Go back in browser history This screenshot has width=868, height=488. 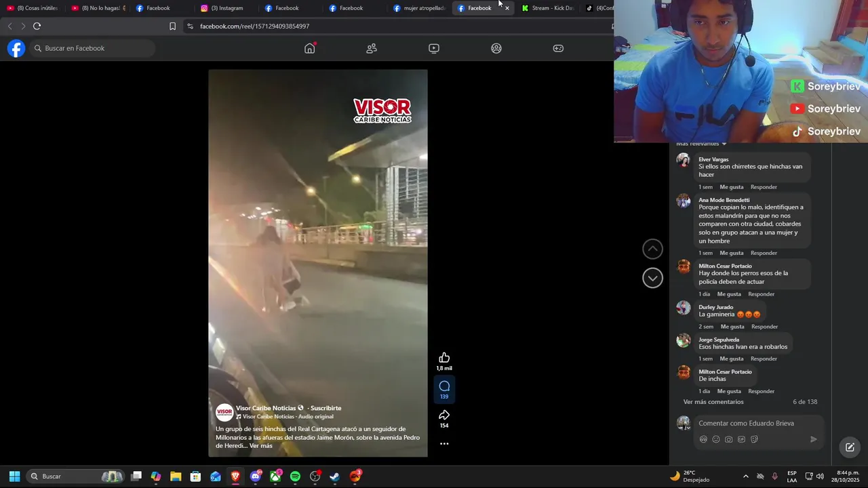coord(9,26)
